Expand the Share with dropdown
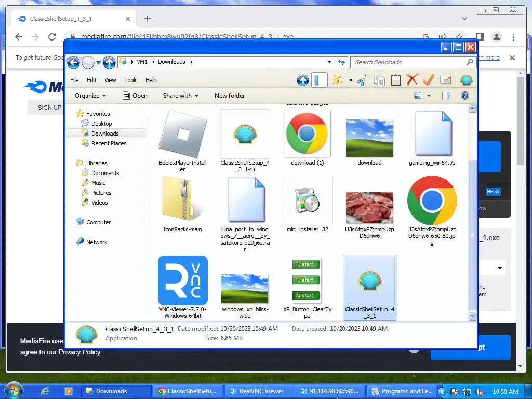 pyautogui.click(x=180, y=96)
